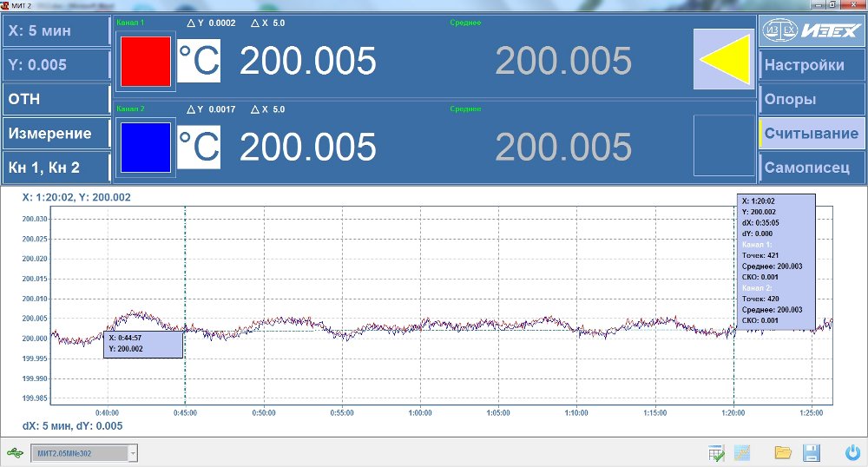The image size is (868, 467).
Task: Click the graph chart icon in bottom toolbar
Action: (x=742, y=452)
